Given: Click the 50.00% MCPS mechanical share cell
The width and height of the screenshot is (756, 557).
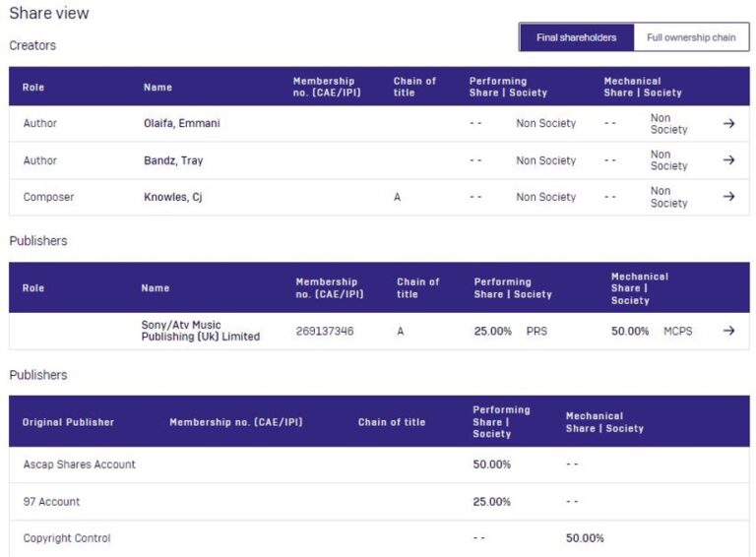Looking at the screenshot, I should click(651, 332).
